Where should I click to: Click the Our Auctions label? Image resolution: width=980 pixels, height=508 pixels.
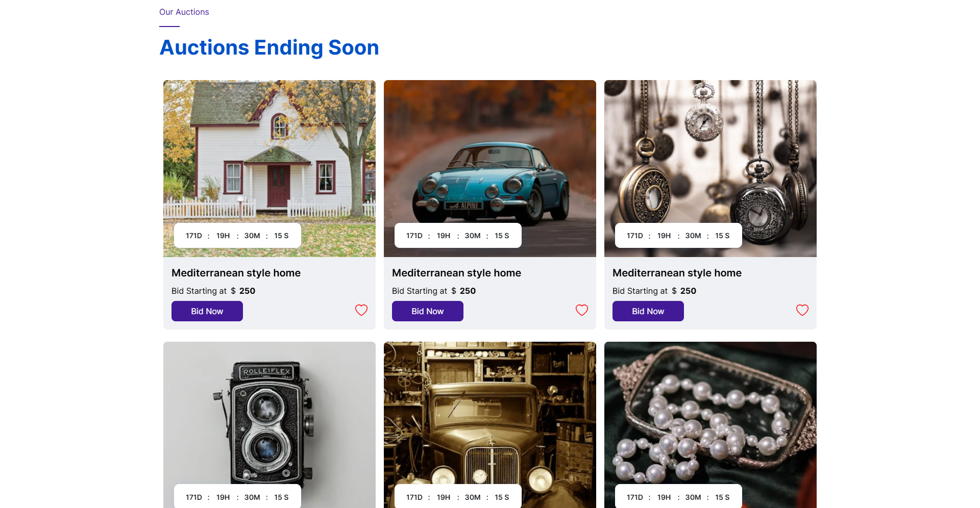(184, 12)
